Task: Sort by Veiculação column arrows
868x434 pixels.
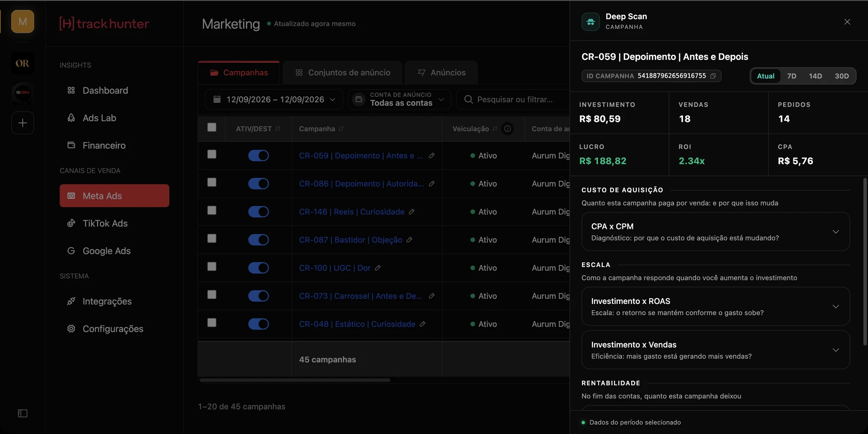Action: point(495,129)
